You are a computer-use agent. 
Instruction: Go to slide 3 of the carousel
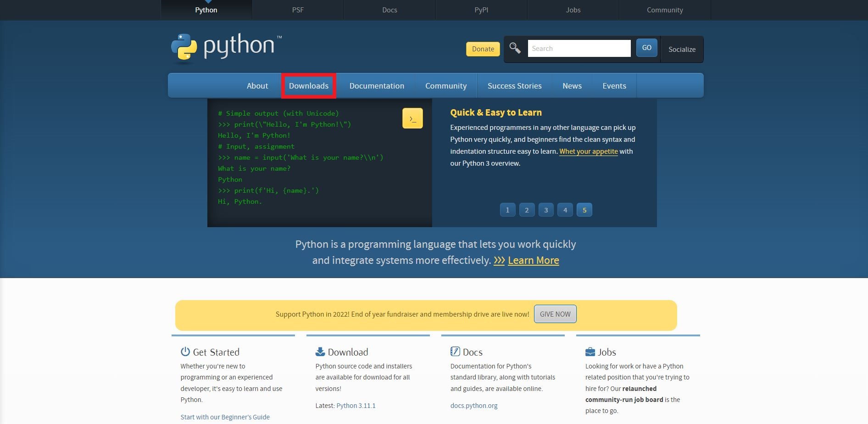(546, 210)
